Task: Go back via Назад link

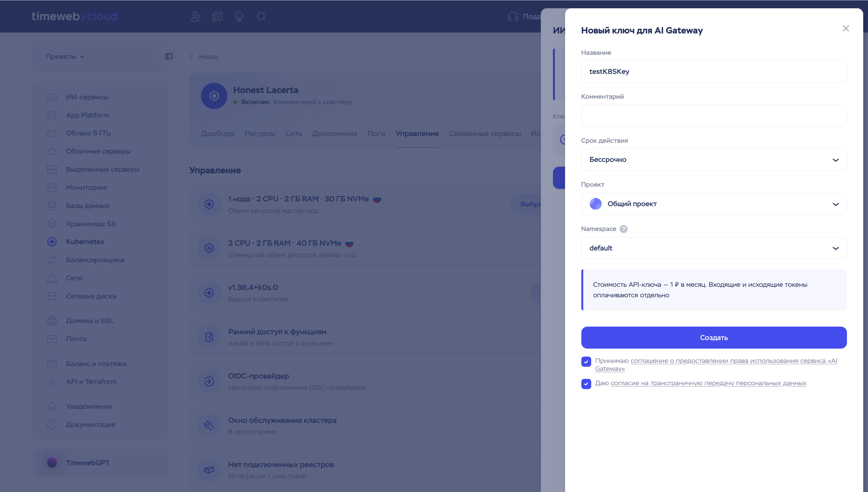Action: (x=204, y=56)
